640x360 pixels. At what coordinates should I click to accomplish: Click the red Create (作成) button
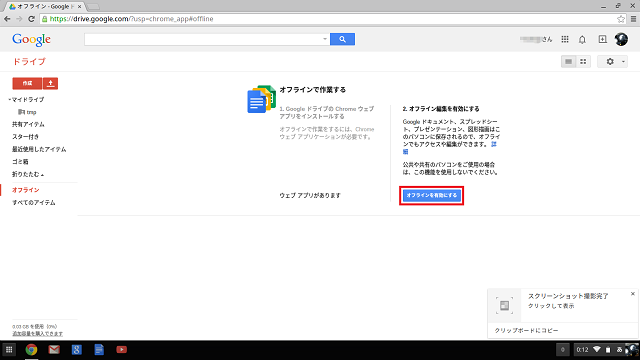pos(27,83)
